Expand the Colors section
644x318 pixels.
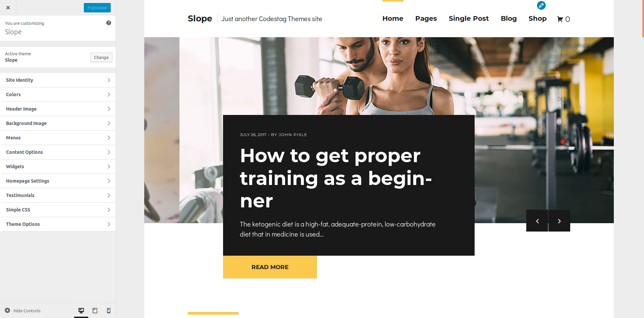click(x=58, y=94)
